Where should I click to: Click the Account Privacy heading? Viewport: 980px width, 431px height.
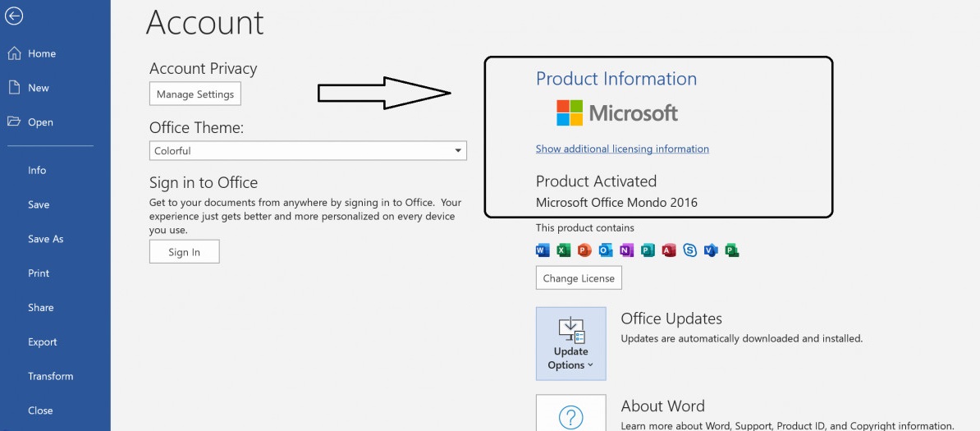[x=203, y=69]
